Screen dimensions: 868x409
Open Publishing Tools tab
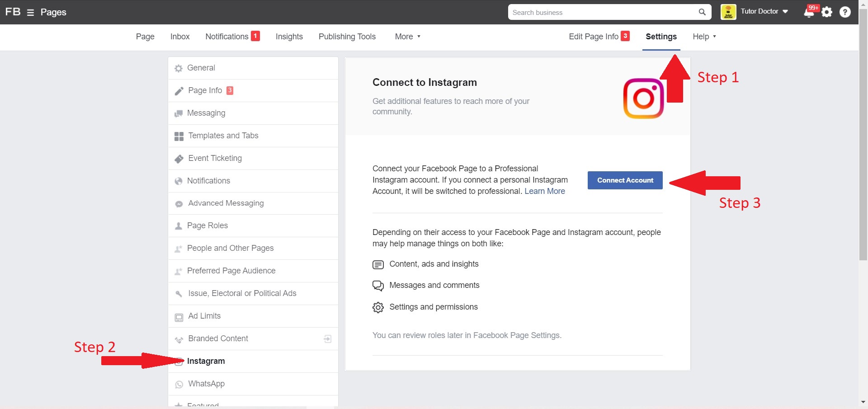pyautogui.click(x=347, y=37)
